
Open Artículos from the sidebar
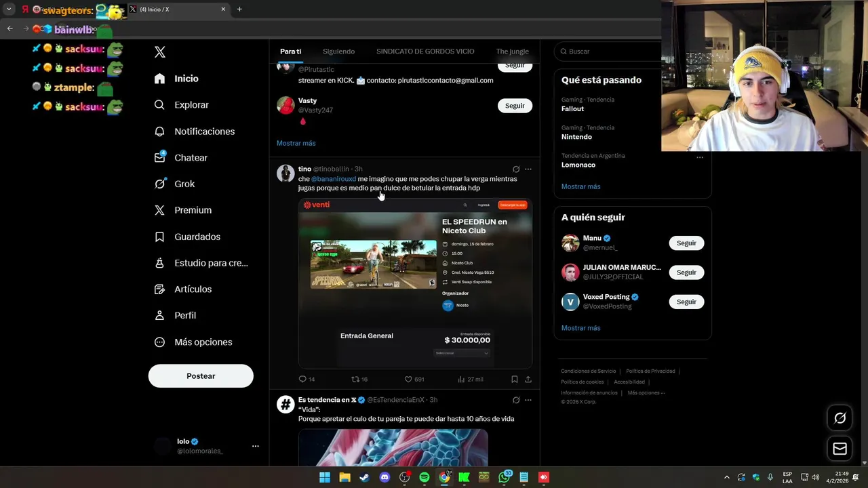(182, 289)
